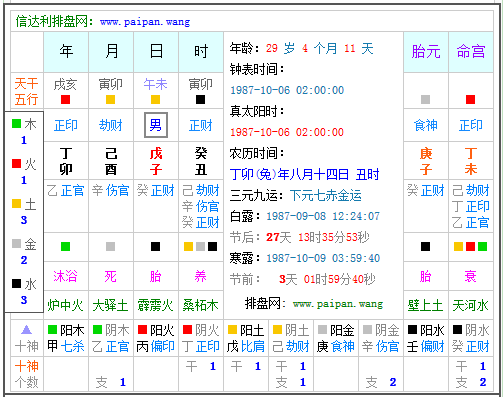This screenshot has width=503, height=397.
Task: Click the 男 gender box in the 日 column
Action: pyautogui.click(x=156, y=125)
